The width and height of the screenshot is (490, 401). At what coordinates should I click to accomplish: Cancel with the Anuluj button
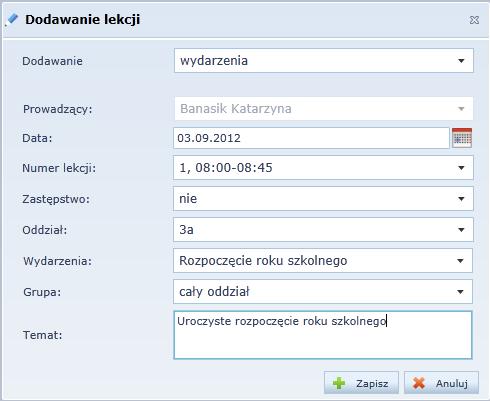[x=441, y=383]
